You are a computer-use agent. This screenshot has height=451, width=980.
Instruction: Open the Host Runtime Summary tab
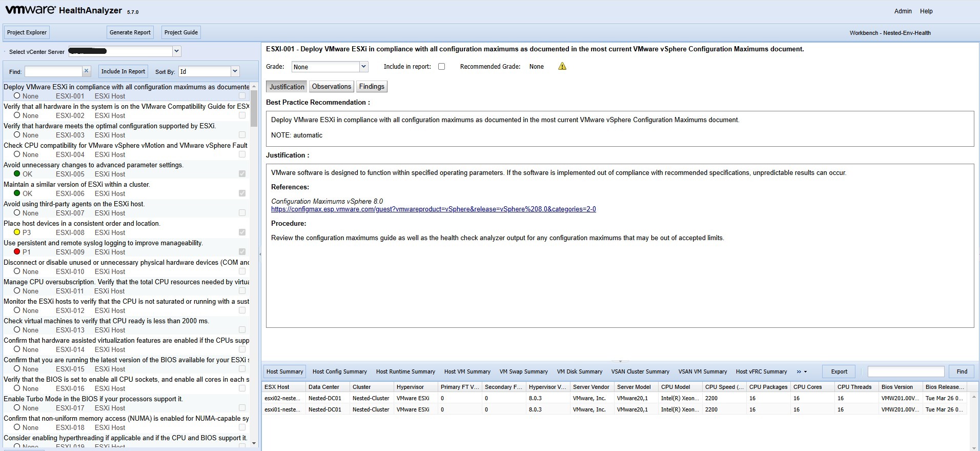[x=405, y=371]
